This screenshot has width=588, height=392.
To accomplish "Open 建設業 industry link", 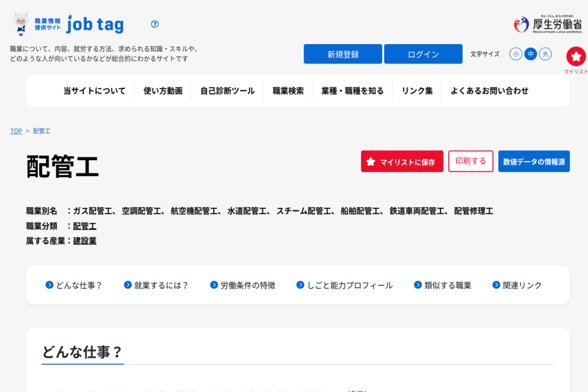I will point(85,241).
